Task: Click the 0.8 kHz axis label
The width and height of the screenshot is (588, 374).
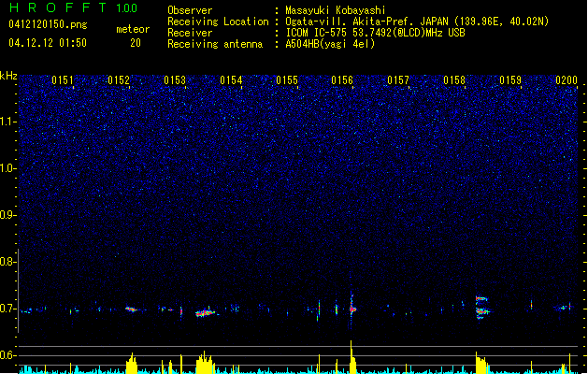Action: [x=7, y=262]
